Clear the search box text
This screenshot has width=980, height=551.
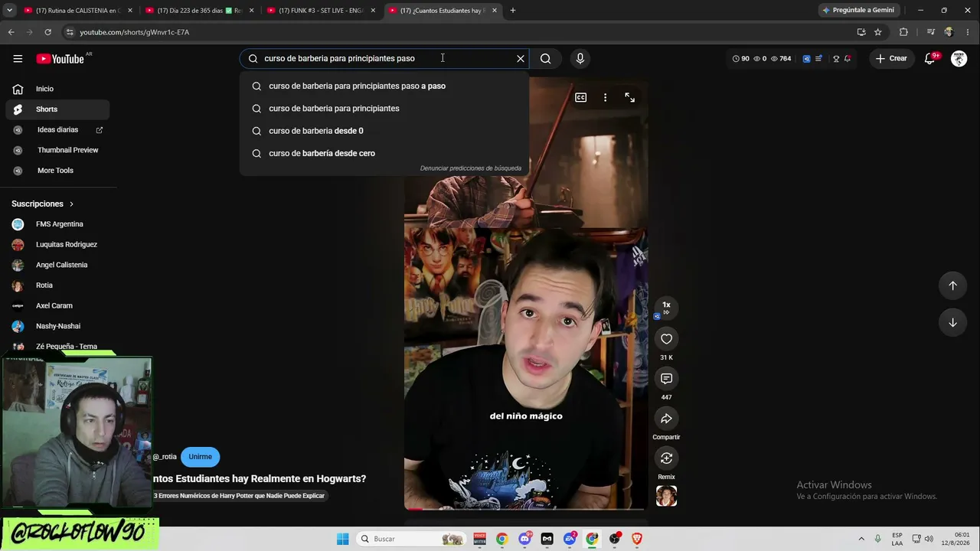click(521, 58)
